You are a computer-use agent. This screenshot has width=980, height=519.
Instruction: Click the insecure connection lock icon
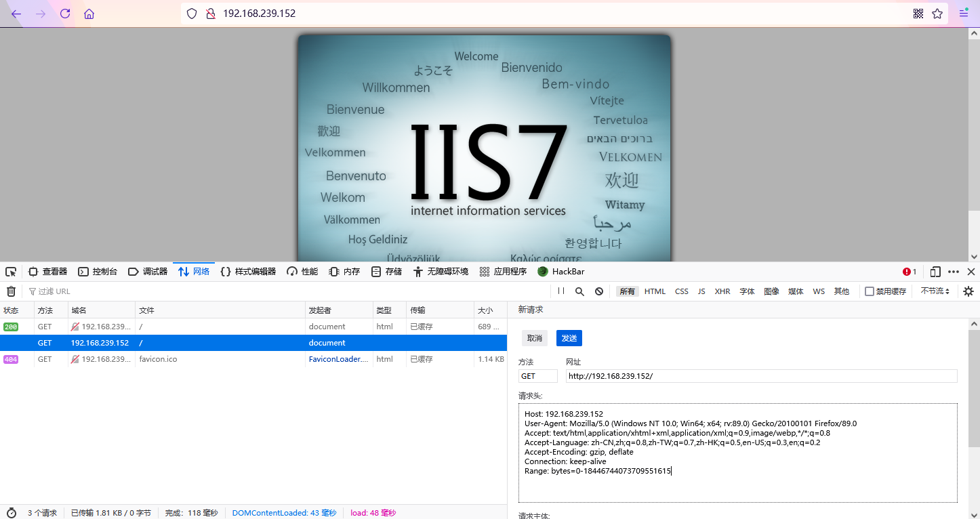211,14
